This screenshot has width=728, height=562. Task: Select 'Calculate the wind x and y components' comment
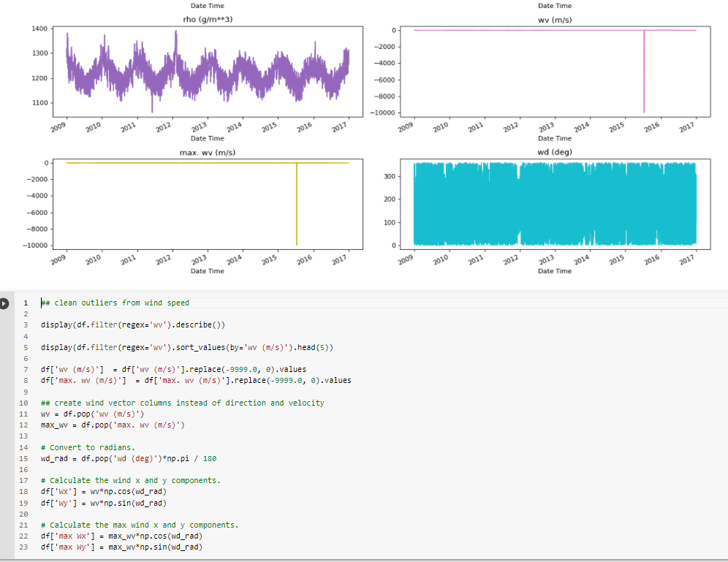(x=130, y=480)
